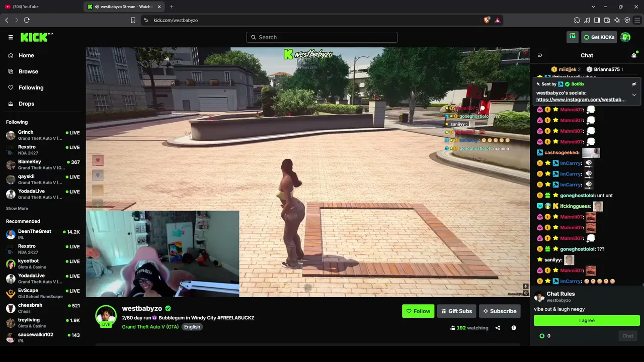This screenshot has width=644, height=362.
Task: Open the browser extensions puzzle icon
Action: click(577, 20)
